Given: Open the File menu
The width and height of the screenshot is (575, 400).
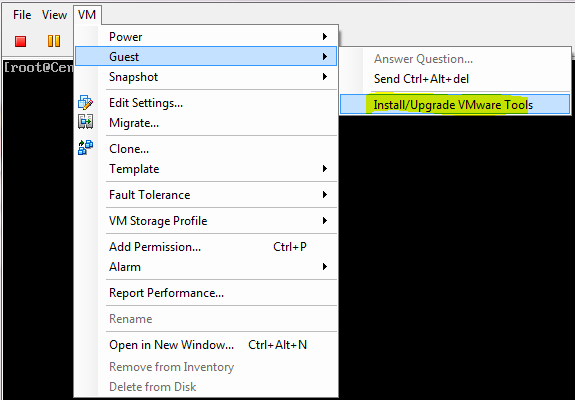Looking at the screenshot, I should (22, 15).
